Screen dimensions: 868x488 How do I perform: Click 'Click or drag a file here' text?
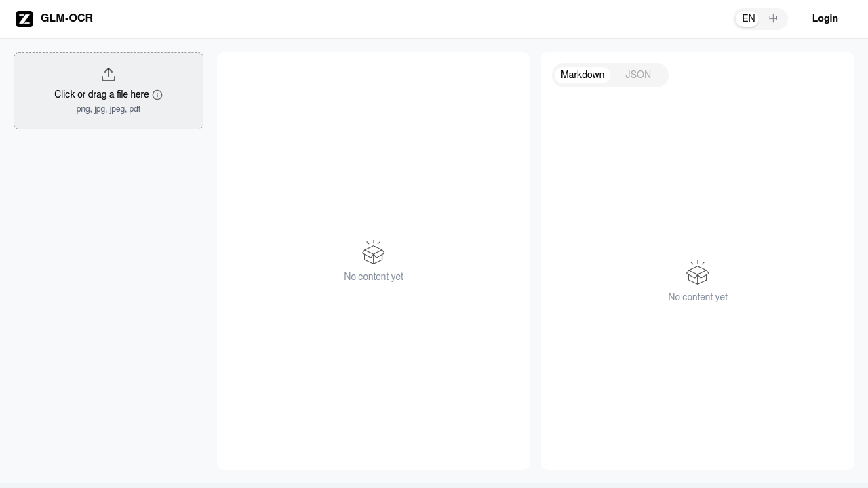102,94
